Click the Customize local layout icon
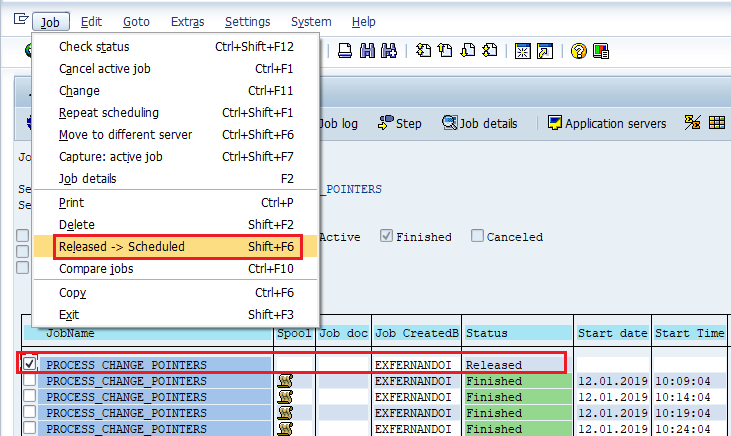This screenshot has height=436, width=731. click(601, 51)
